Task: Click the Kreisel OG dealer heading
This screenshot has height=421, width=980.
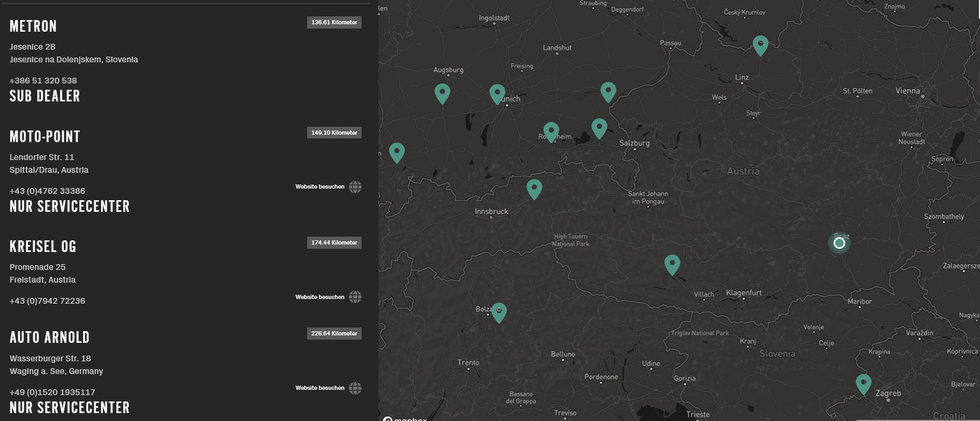Action: [43, 247]
